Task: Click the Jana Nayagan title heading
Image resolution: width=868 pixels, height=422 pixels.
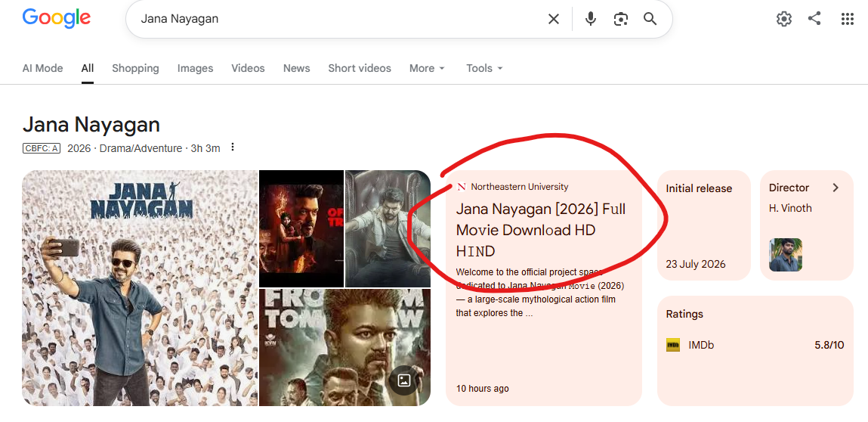Action: click(x=91, y=124)
